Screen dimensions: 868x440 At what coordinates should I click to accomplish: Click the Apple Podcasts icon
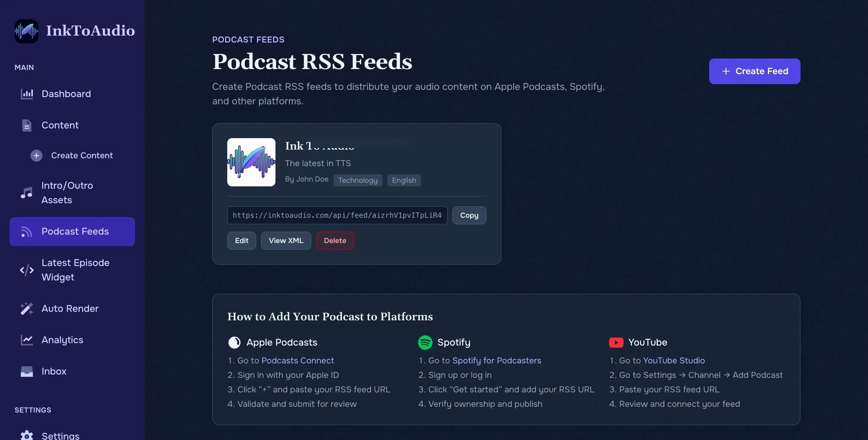point(234,342)
